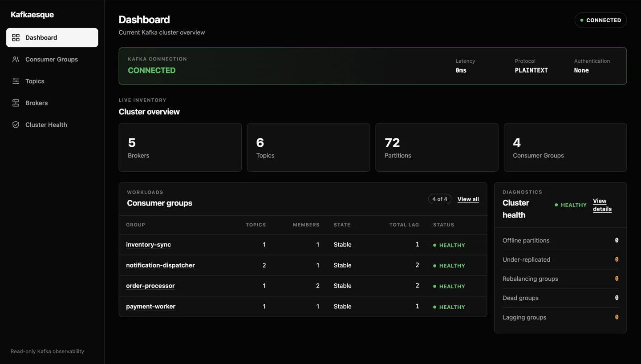Click the STATUS column header
Image resolution: width=641 pixels, height=364 pixels.
point(443,225)
